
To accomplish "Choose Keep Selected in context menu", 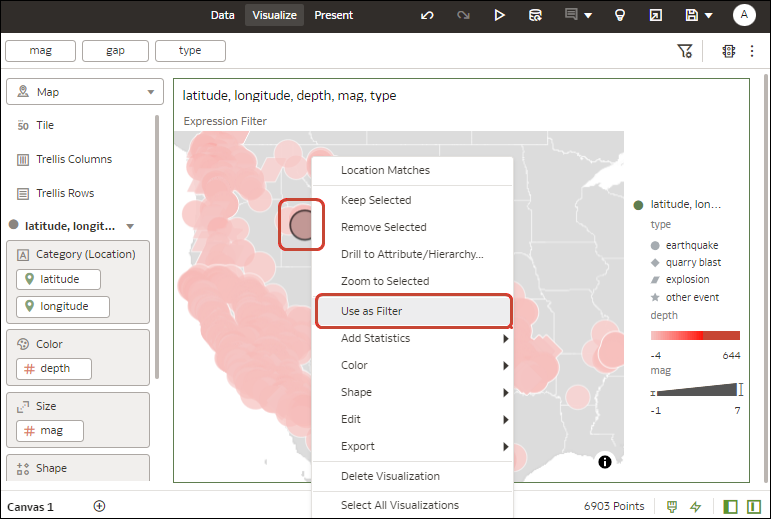I will click(x=413, y=200).
